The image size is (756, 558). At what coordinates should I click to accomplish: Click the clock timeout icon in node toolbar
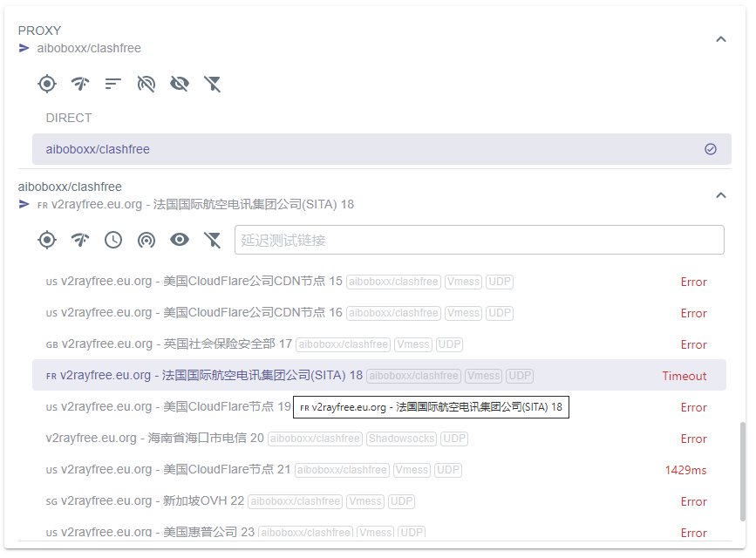[113, 240]
